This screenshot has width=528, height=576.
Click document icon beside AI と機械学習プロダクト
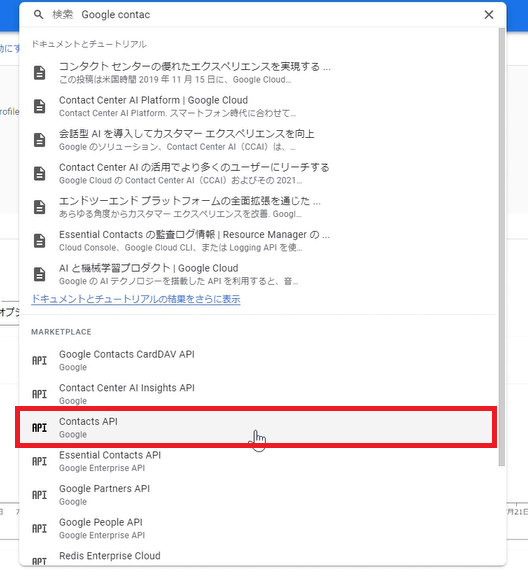40,274
